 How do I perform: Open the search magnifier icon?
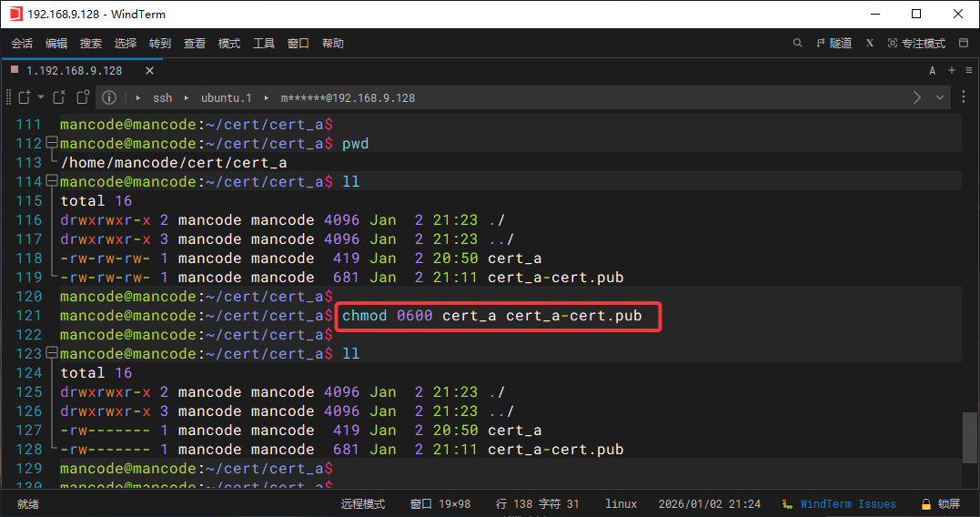point(798,43)
